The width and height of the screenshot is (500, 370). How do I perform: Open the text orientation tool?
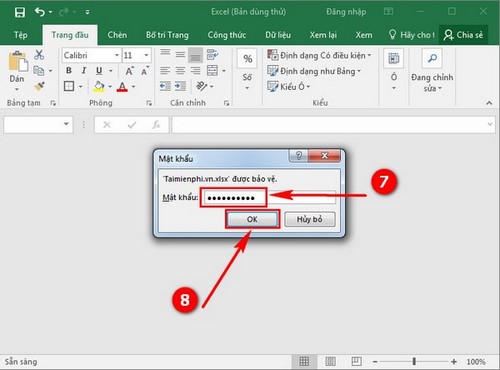point(202,86)
